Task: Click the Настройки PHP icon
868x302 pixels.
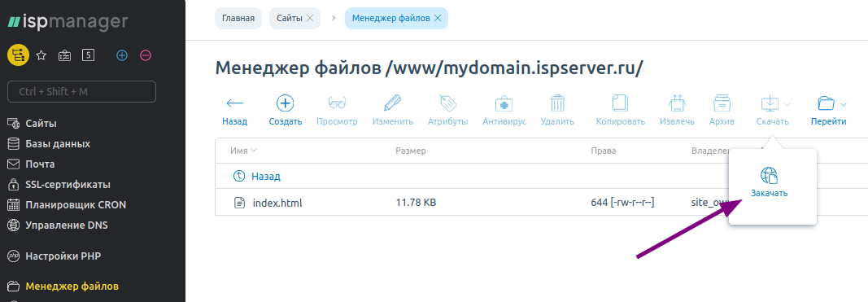Action: [13, 256]
